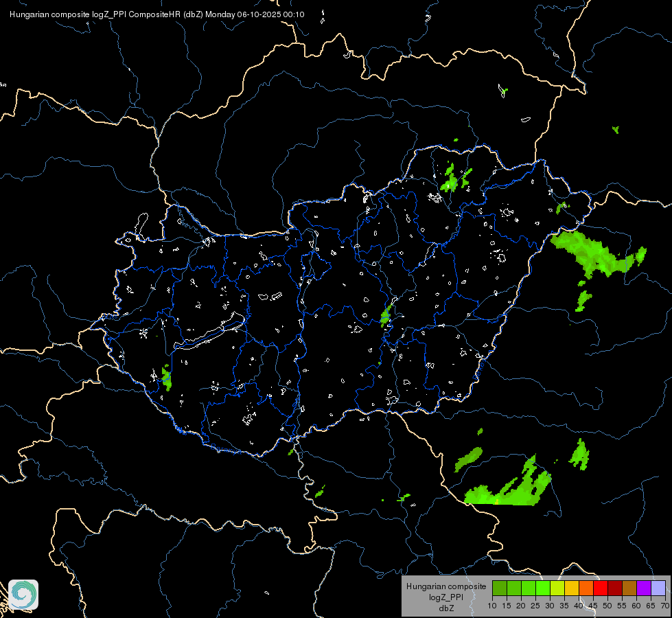Select the orange 40-45 dBZ legend swatch
The image size is (672, 618).
(x=586, y=588)
